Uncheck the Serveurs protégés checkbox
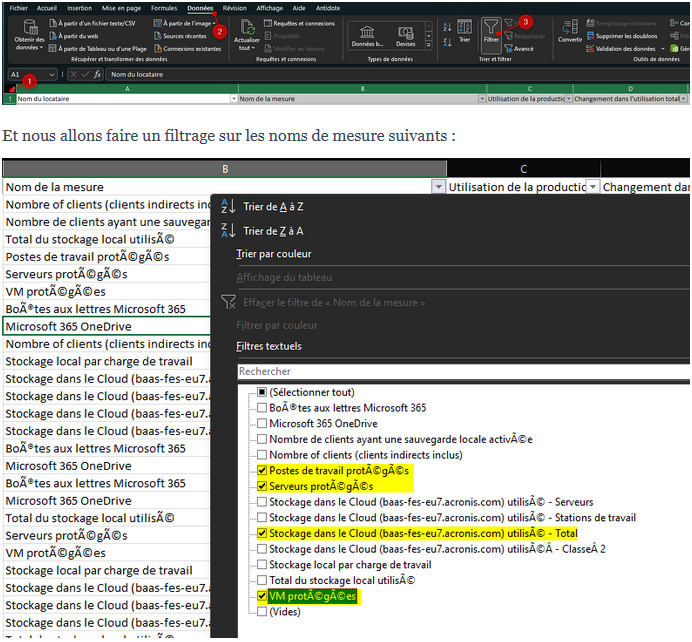 262,486
